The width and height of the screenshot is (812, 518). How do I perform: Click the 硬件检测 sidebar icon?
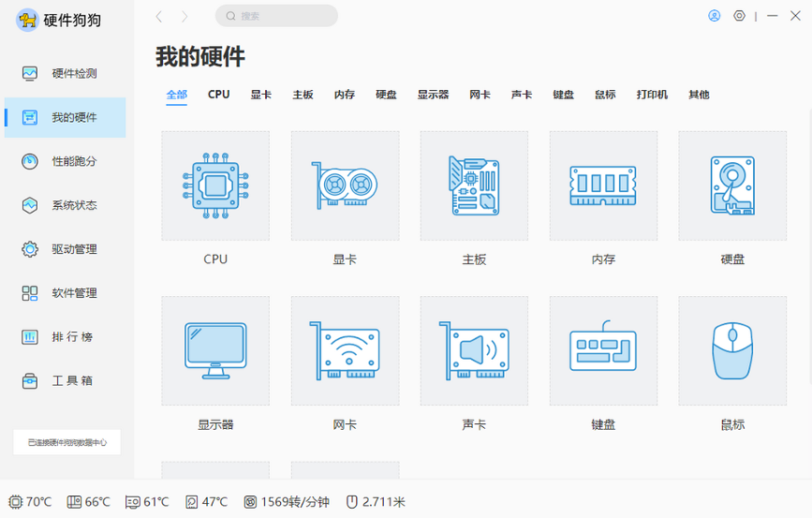pos(30,74)
